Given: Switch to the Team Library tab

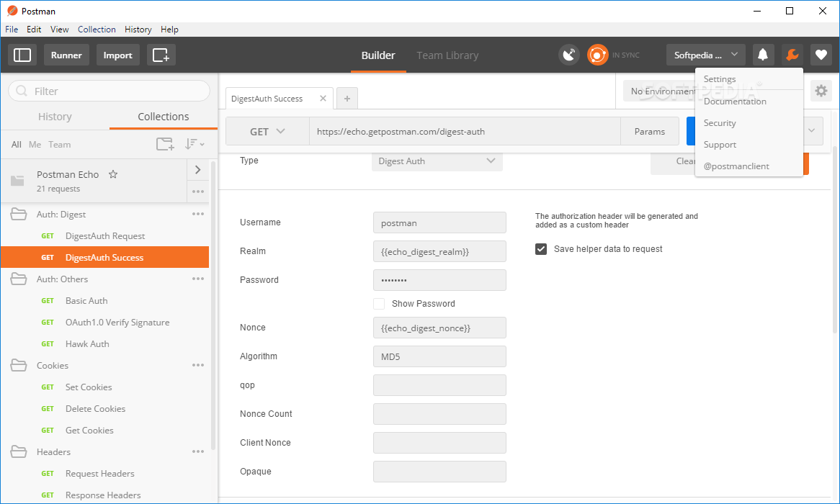Looking at the screenshot, I should (x=447, y=55).
